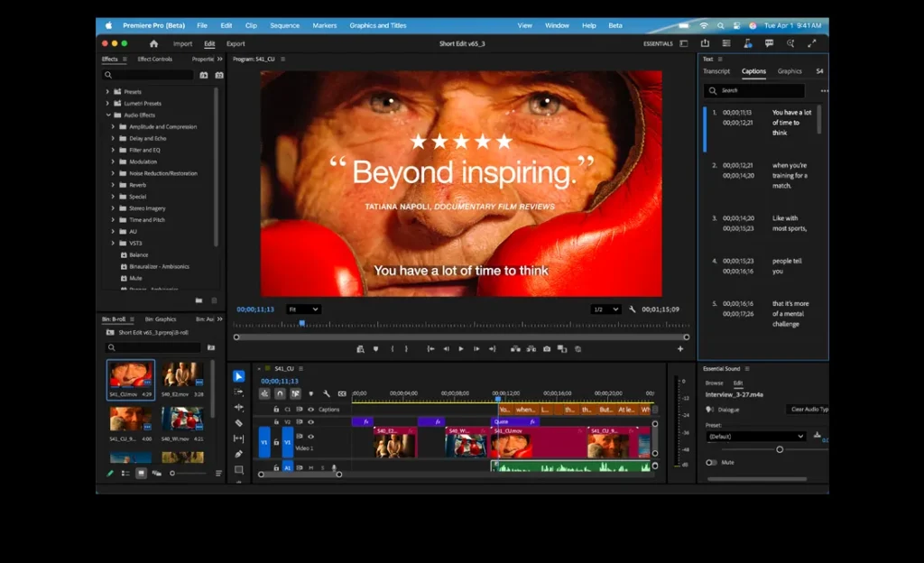Open the timeline settings wrench icon
Viewport: 924px width, 563px height.
pyautogui.click(x=326, y=394)
